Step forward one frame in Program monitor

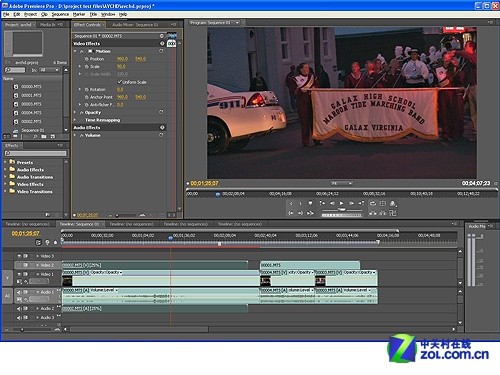[351, 203]
